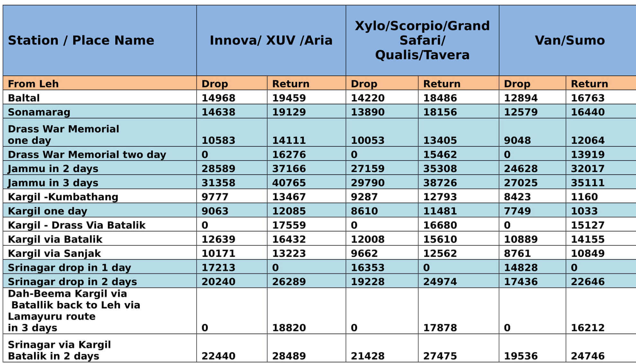The width and height of the screenshot is (636, 364).
Task: Select the value 14828
Action: 521,267
